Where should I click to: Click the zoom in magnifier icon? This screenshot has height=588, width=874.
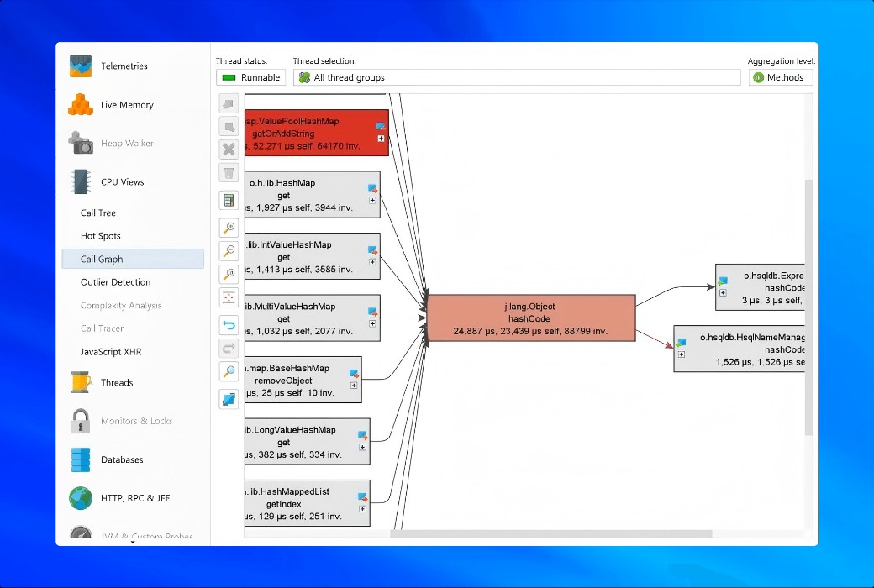(229, 228)
